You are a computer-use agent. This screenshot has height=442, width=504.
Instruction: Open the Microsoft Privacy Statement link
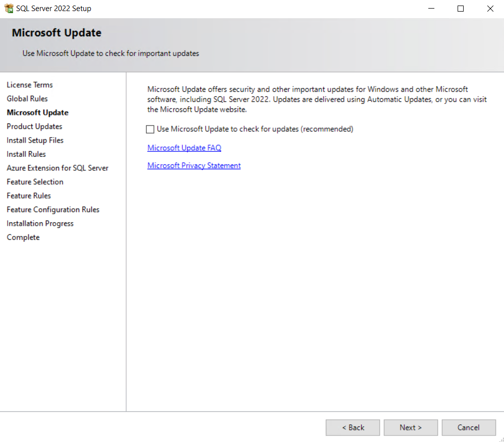pyautogui.click(x=194, y=165)
